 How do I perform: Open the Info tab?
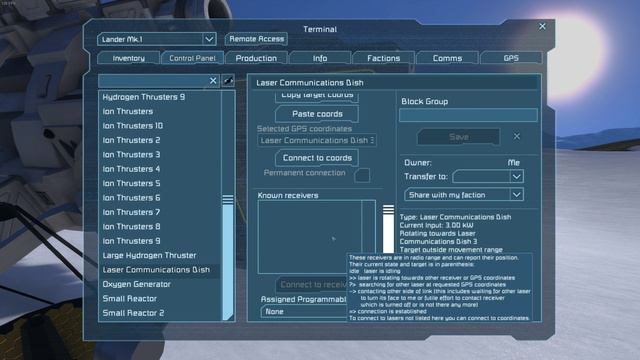point(320,58)
